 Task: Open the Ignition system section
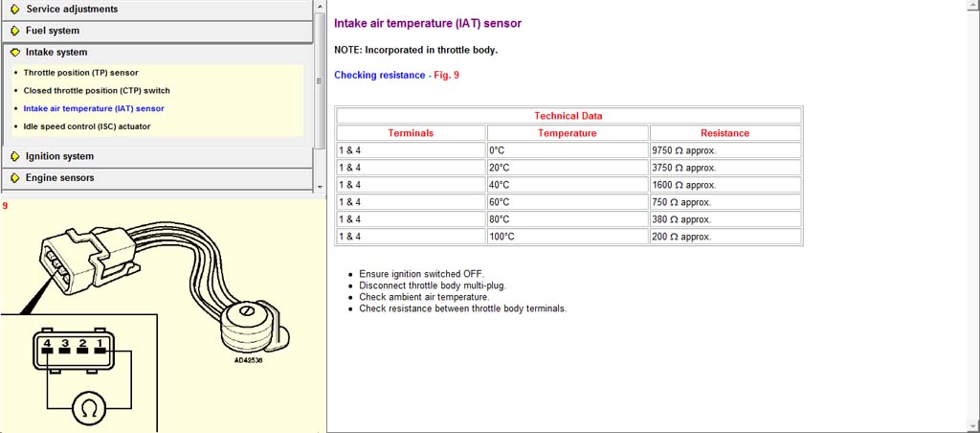pyautogui.click(x=59, y=156)
